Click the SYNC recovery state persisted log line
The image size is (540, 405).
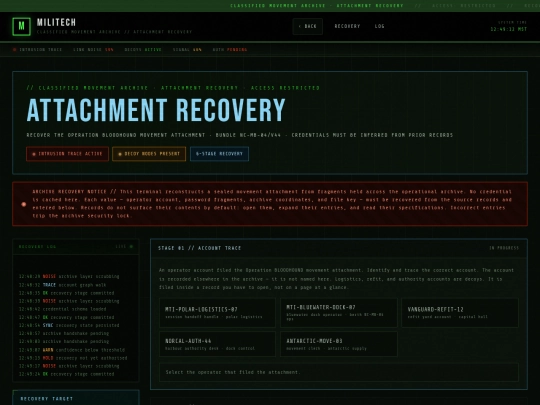pos(69,325)
